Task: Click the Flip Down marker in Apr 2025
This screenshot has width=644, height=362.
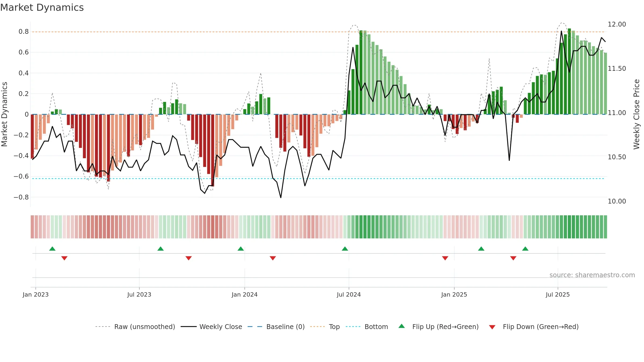Action: click(513, 258)
